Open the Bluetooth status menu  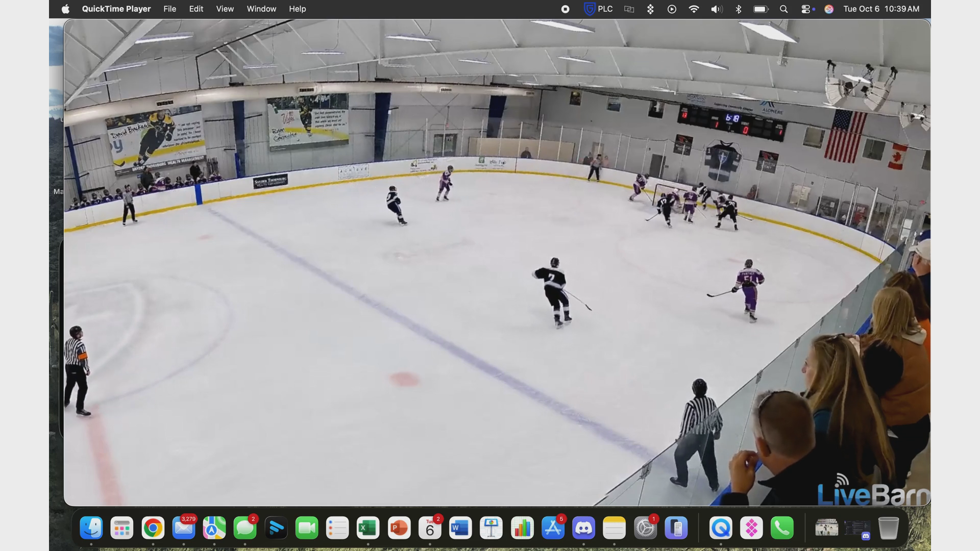[738, 9]
